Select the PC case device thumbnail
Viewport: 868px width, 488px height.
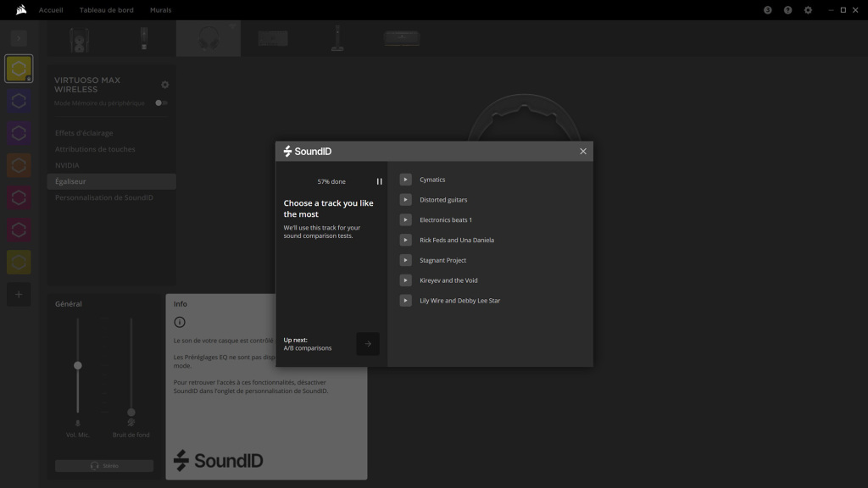point(79,39)
